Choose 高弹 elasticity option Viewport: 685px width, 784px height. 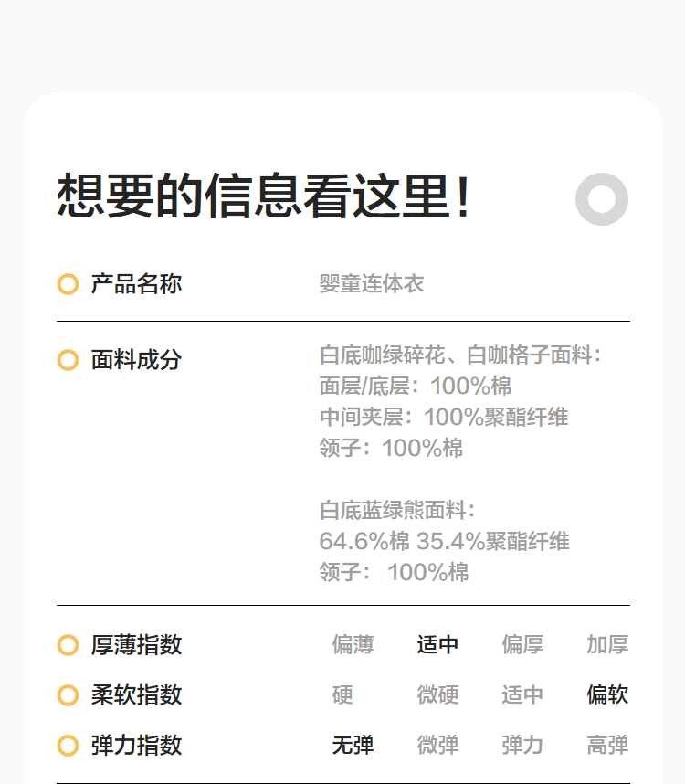(x=607, y=746)
